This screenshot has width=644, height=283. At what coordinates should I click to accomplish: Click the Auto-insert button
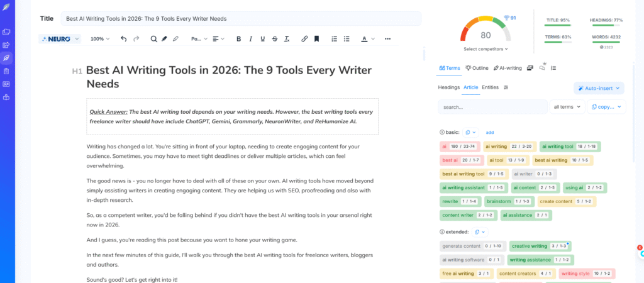599,89
